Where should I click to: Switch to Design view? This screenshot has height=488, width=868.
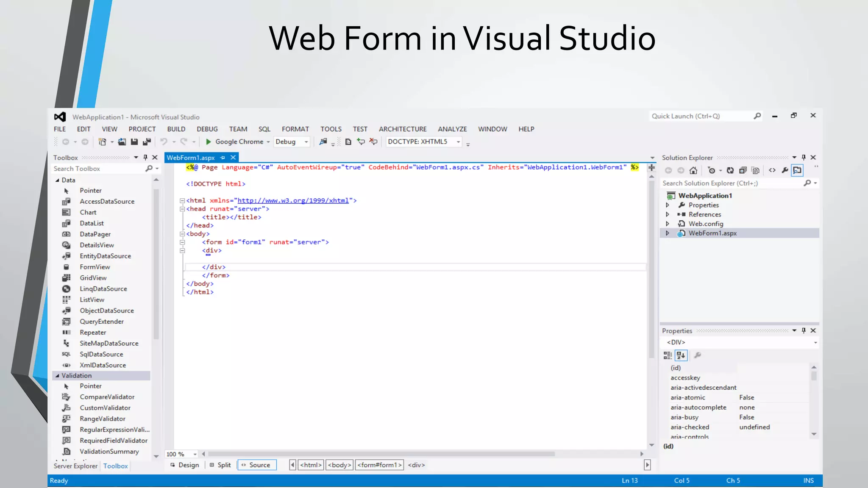click(185, 465)
